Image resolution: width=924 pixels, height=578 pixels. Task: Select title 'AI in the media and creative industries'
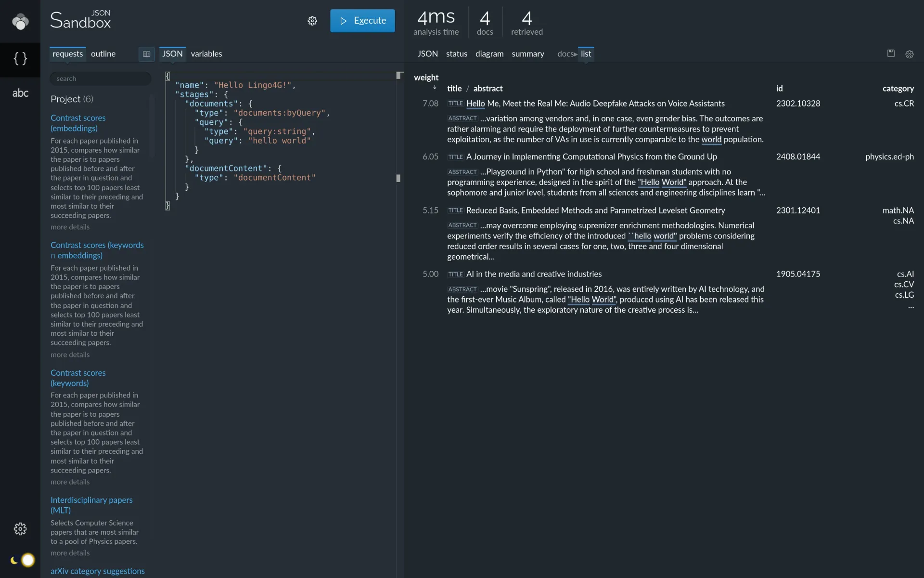pyautogui.click(x=534, y=274)
